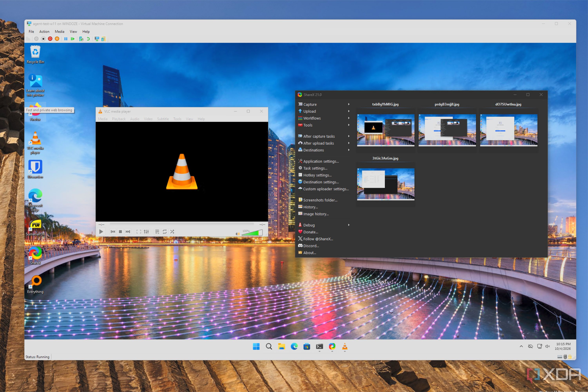The width and height of the screenshot is (588, 392).
Task: Open ShareX Destination settings
Action: [x=318, y=182]
